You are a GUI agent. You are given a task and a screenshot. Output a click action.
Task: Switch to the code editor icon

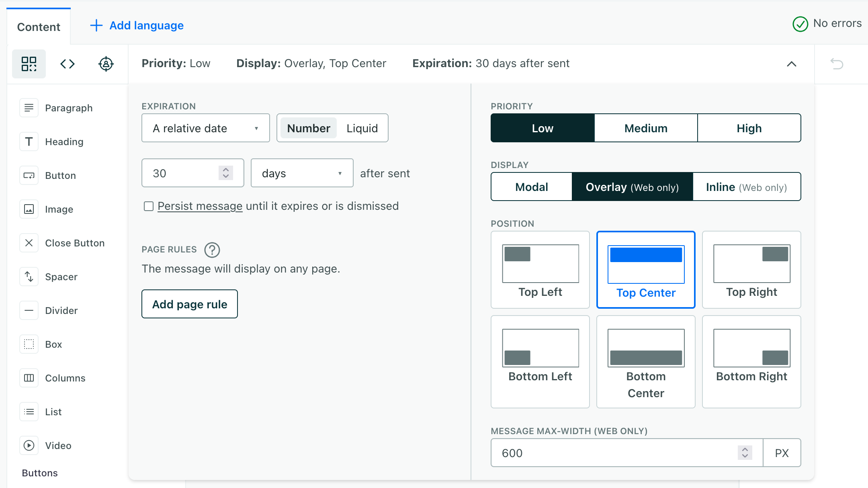point(68,64)
